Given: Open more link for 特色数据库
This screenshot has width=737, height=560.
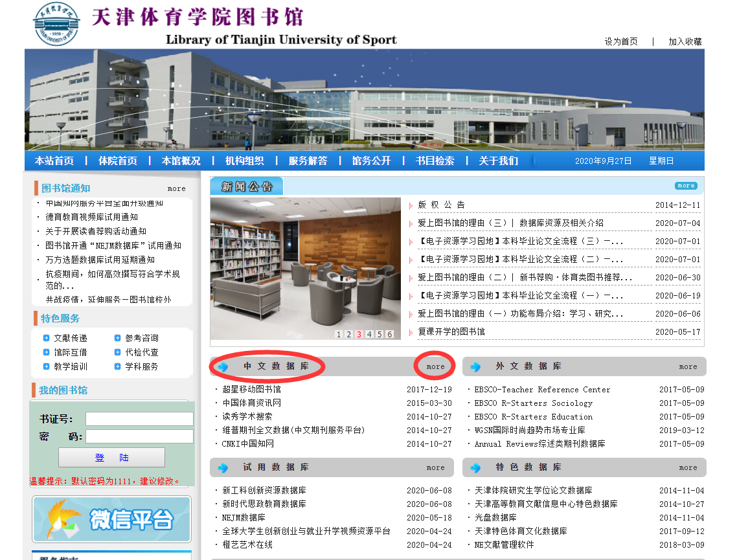Looking at the screenshot, I should click(x=688, y=467).
